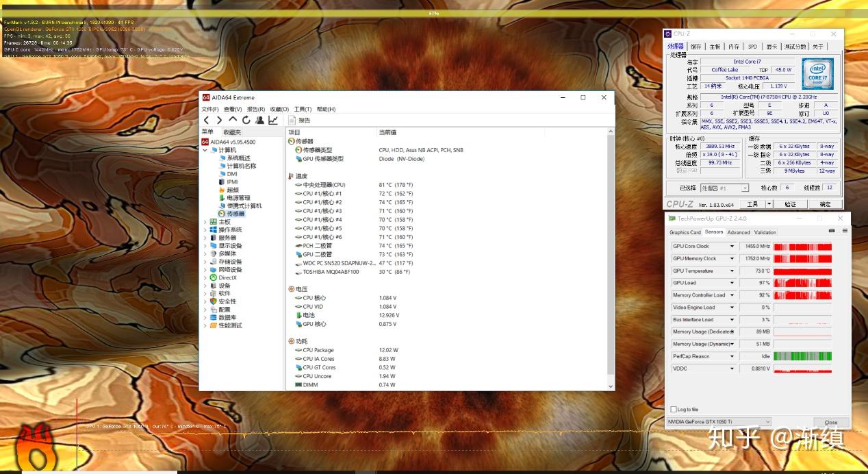Open the 工具(T) menu in AIDA64
Viewport: 868px width, 474px height.
pos(303,109)
